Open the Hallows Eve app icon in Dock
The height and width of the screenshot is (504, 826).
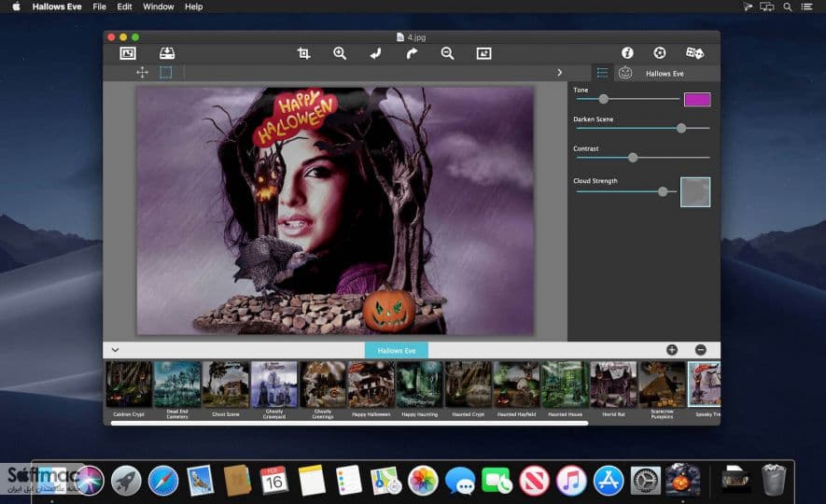point(682,479)
